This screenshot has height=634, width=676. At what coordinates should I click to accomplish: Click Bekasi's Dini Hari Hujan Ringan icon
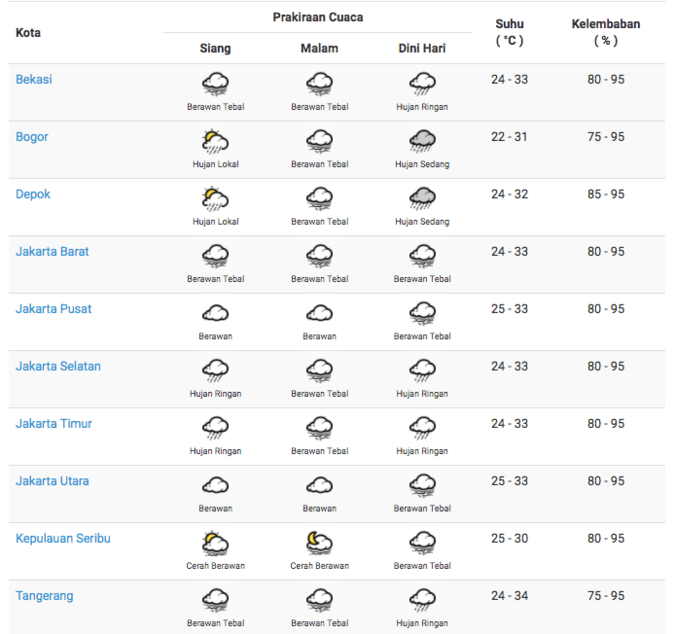(x=422, y=84)
